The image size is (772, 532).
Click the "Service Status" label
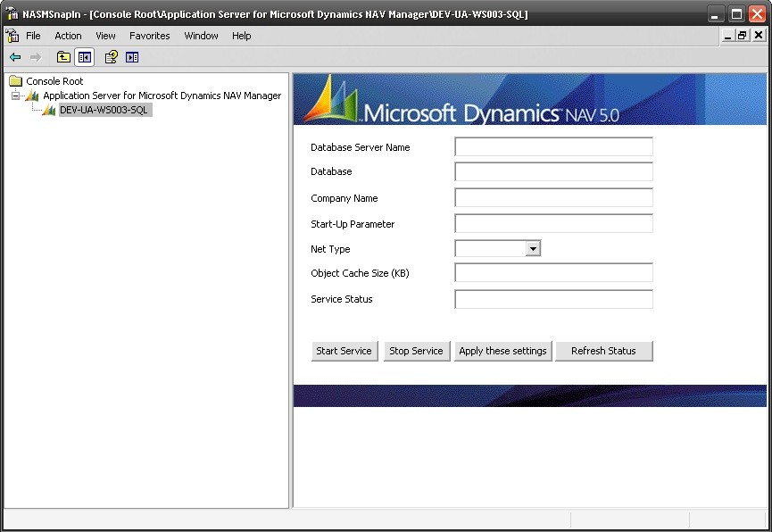[x=342, y=299]
